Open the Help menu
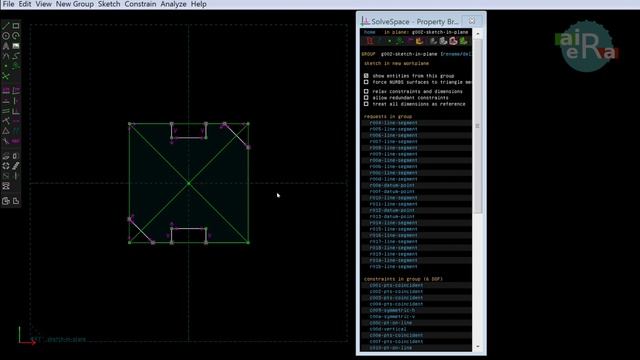The width and height of the screenshot is (640, 360). point(198,4)
